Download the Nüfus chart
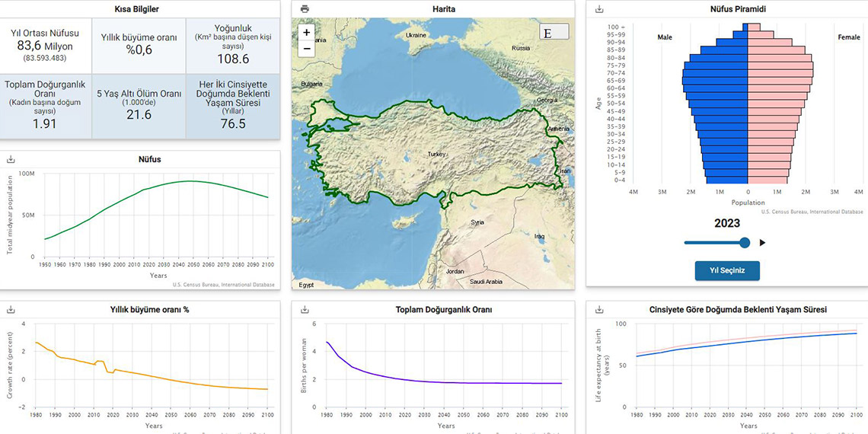 tap(11, 160)
